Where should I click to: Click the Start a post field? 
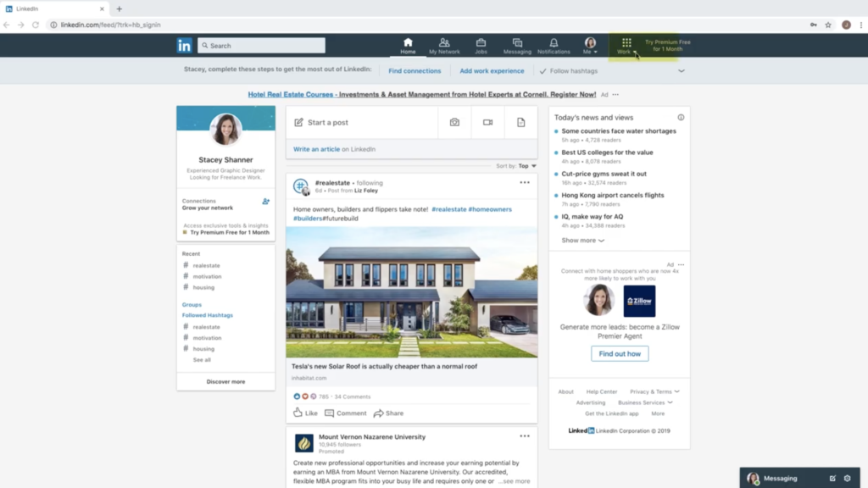[362, 122]
